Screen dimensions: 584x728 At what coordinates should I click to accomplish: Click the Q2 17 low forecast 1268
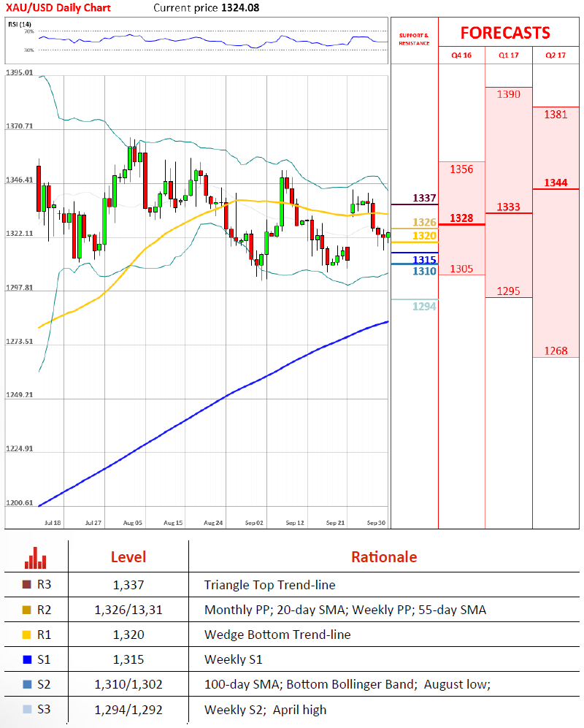tap(556, 351)
